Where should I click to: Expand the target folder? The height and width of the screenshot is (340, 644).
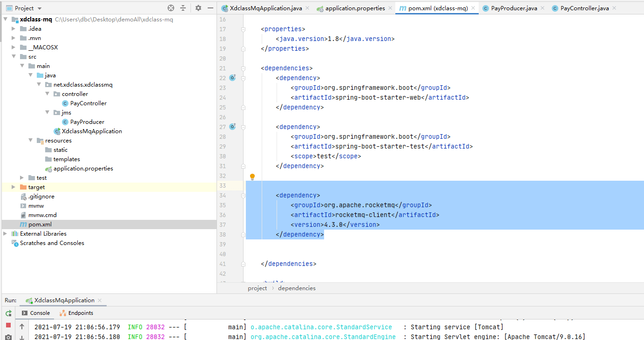coord(14,187)
